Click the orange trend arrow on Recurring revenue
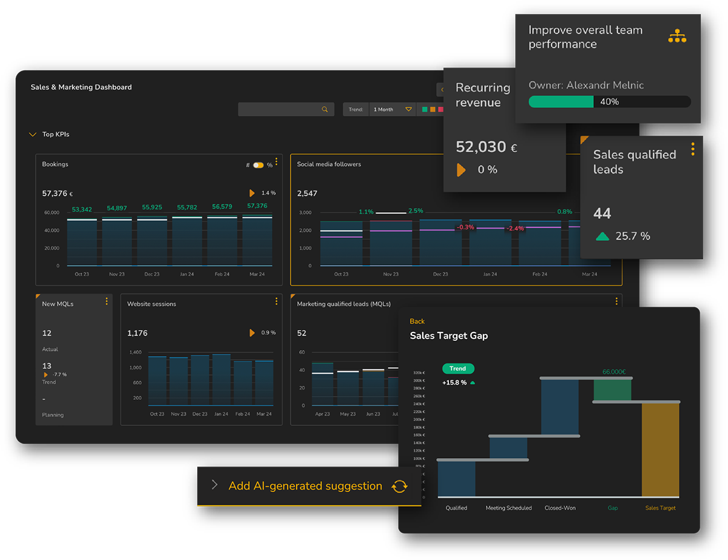The image size is (728, 560). (x=461, y=170)
